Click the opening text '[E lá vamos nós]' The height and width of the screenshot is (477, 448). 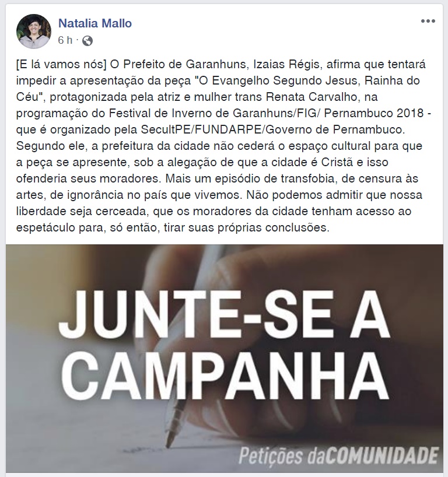point(61,65)
